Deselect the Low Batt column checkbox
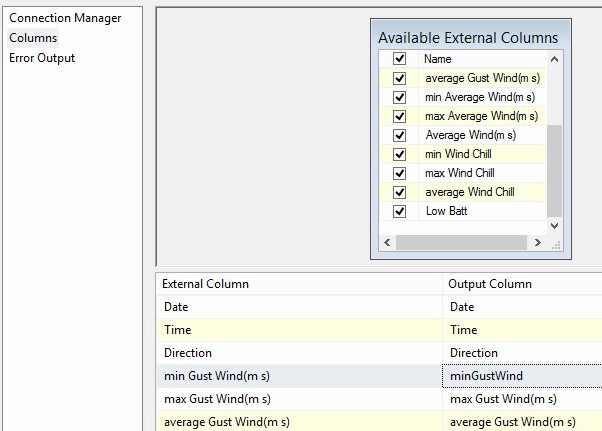Image resolution: width=602 pixels, height=431 pixels. pos(400,211)
